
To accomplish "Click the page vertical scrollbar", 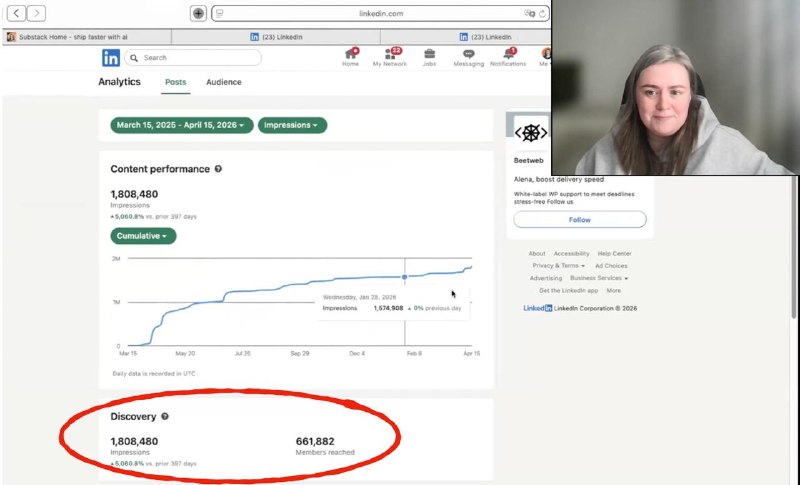I will pyautogui.click(x=793, y=245).
